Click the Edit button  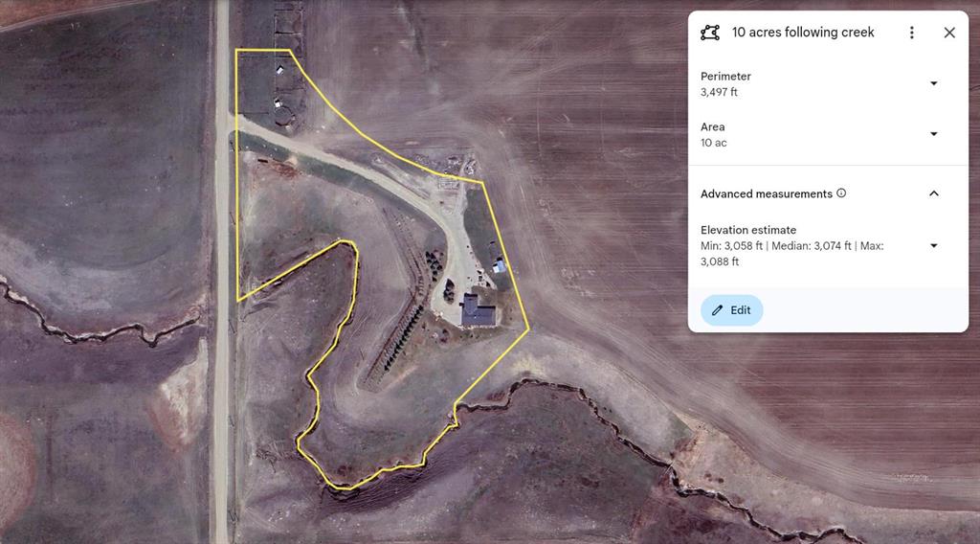pos(731,310)
